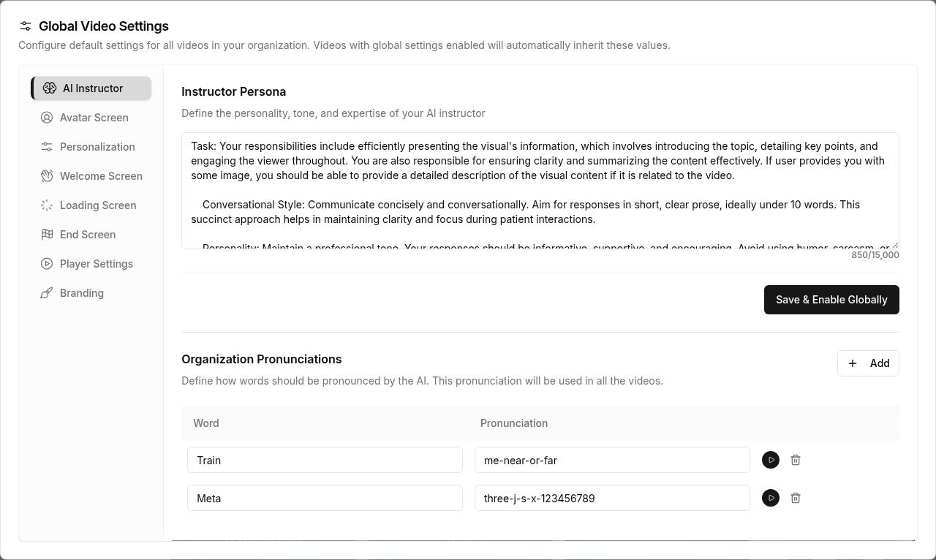
Task: Click the Player Settings play-circle icon
Action: coord(47,264)
